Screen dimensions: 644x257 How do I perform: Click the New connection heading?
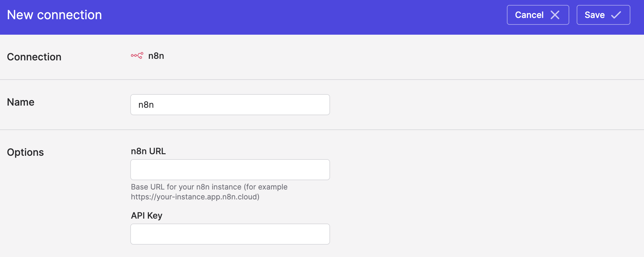(55, 15)
